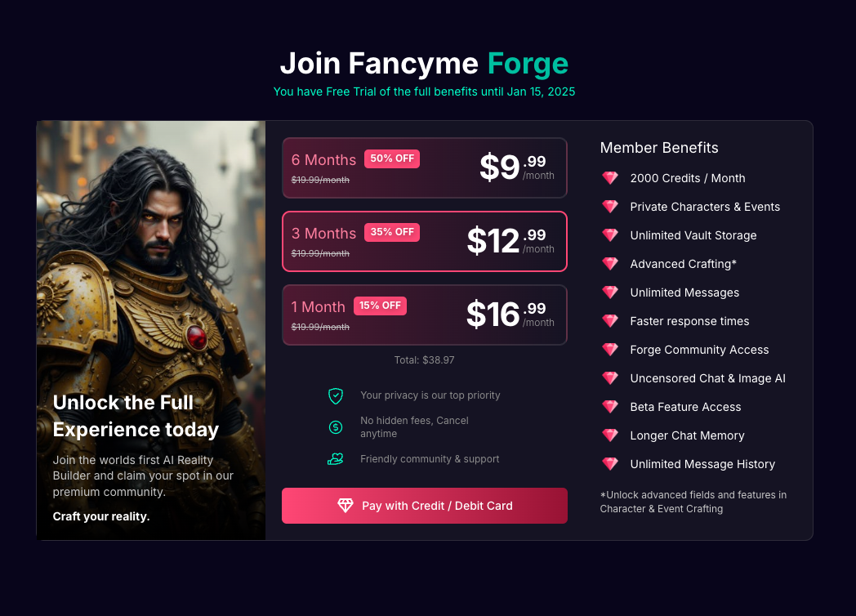Click Pay with Credit / Debit Card
Image resolution: width=856 pixels, height=616 pixels.
click(425, 506)
